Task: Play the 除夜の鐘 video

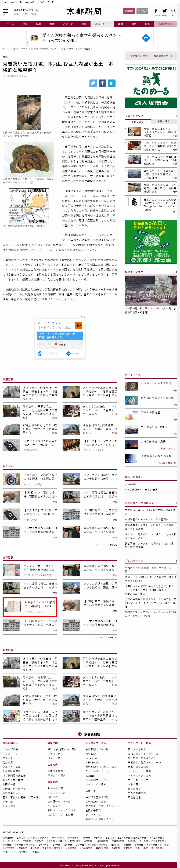Action: [151, 291]
